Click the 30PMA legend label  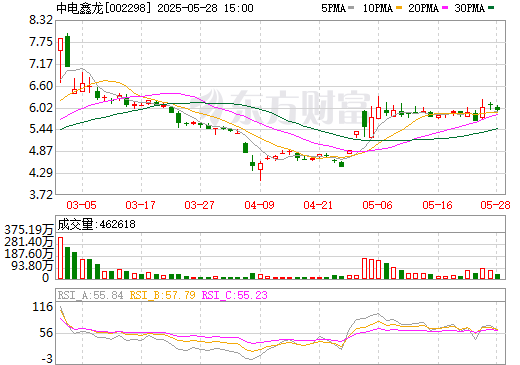coord(469,8)
